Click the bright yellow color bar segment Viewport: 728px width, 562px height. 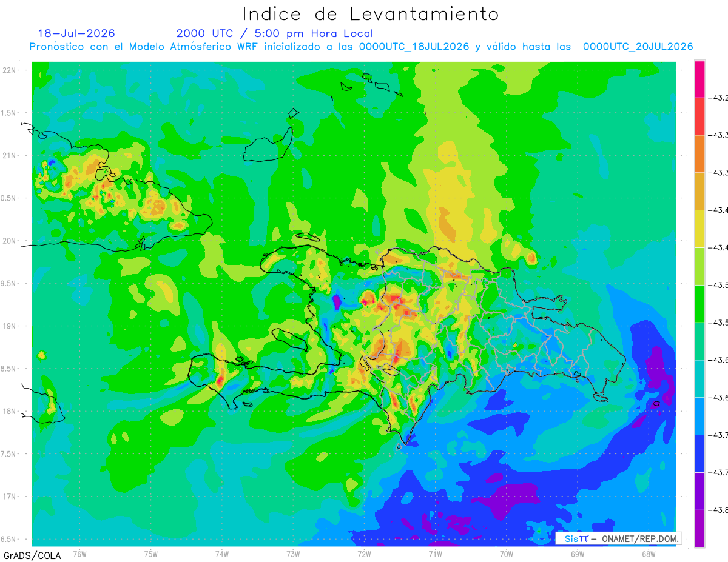699,229
